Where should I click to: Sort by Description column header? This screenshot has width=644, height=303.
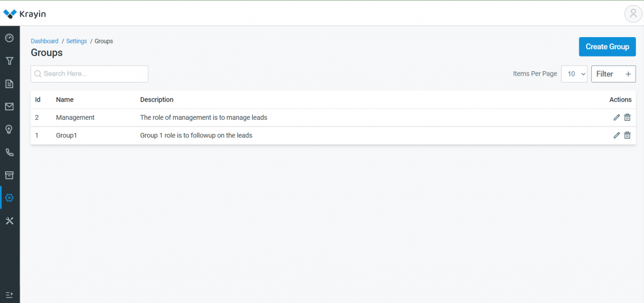point(157,100)
